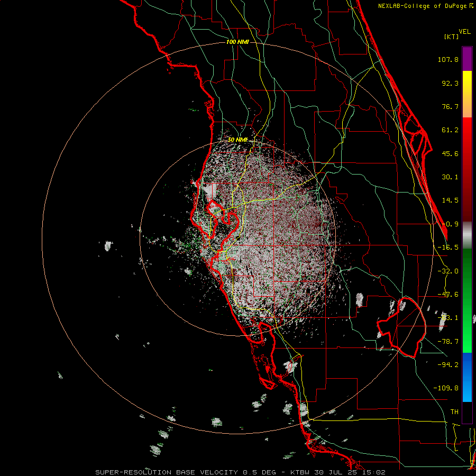Select the 45.6 scale value

point(450,153)
